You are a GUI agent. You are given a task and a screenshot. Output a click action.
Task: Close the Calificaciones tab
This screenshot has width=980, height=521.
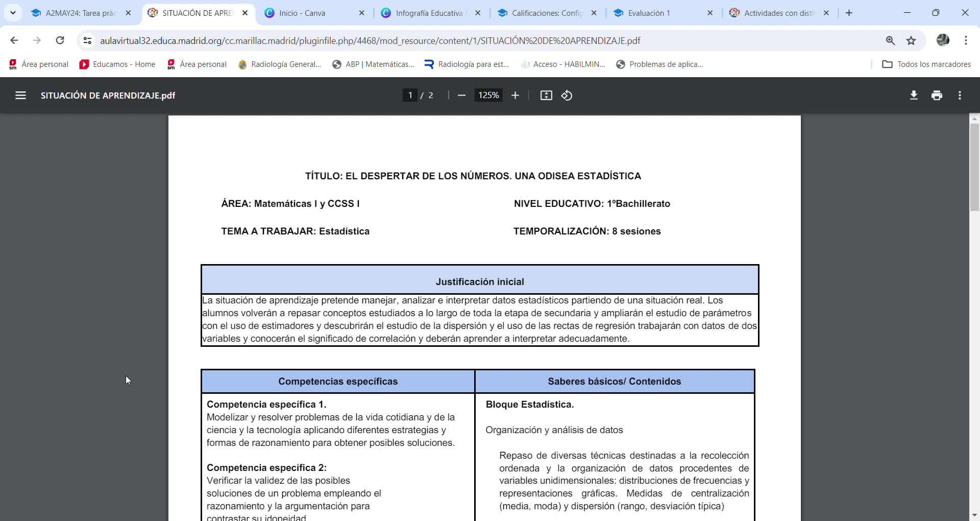click(x=594, y=13)
